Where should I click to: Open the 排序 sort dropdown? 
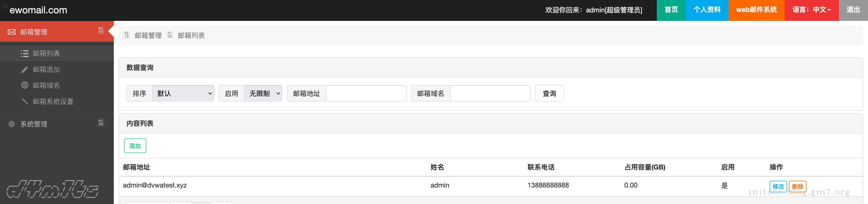pyautogui.click(x=183, y=93)
